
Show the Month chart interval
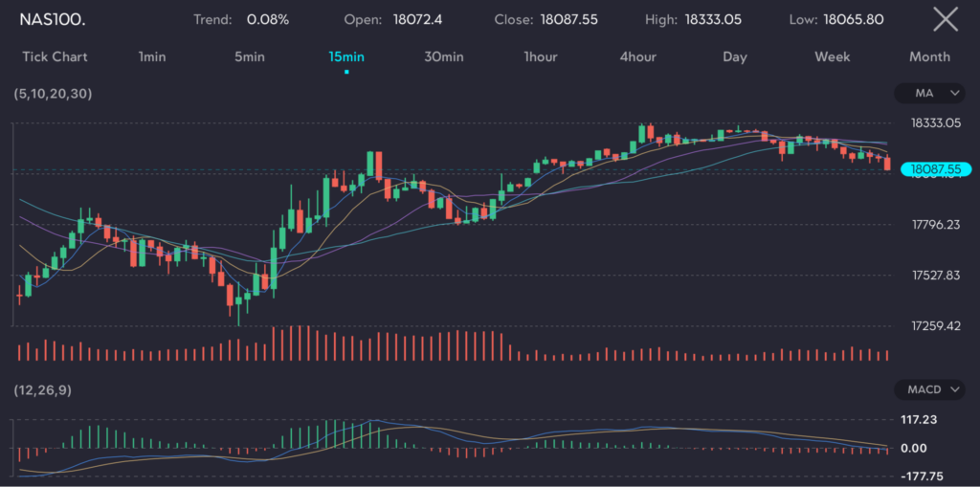[929, 57]
